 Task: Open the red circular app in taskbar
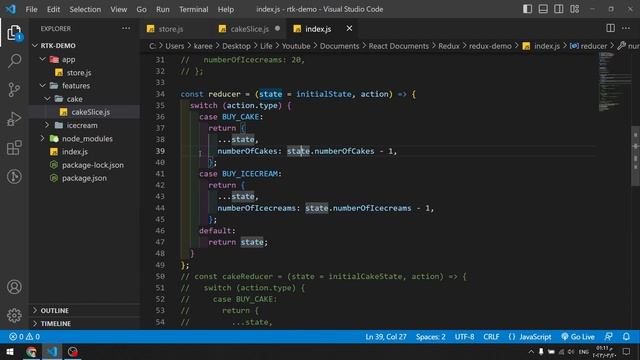click(x=73, y=351)
